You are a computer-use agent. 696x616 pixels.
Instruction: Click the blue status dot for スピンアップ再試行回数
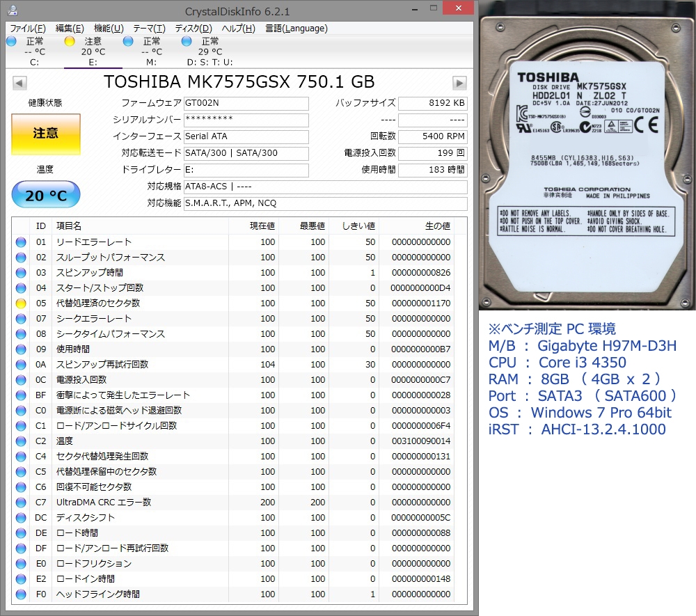point(21,364)
